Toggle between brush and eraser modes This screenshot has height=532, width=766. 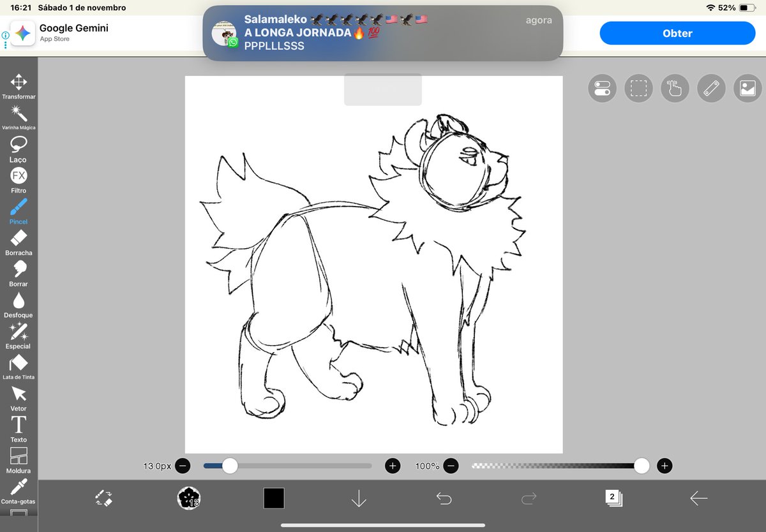(x=104, y=498)
